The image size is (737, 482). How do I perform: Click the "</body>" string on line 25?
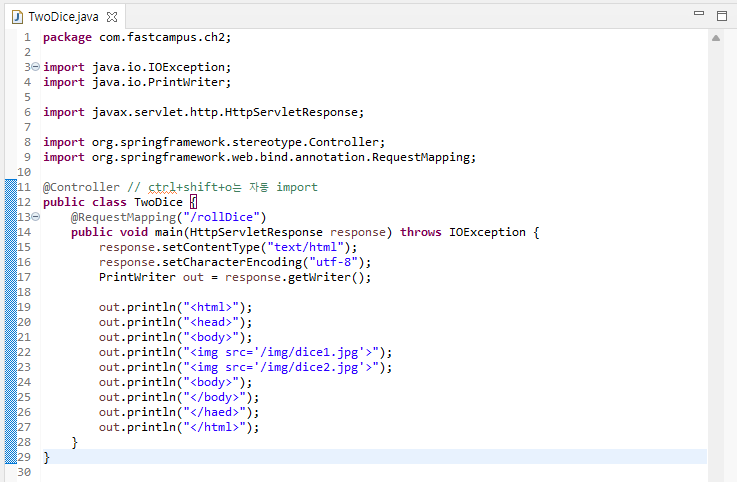click(214, 398)
